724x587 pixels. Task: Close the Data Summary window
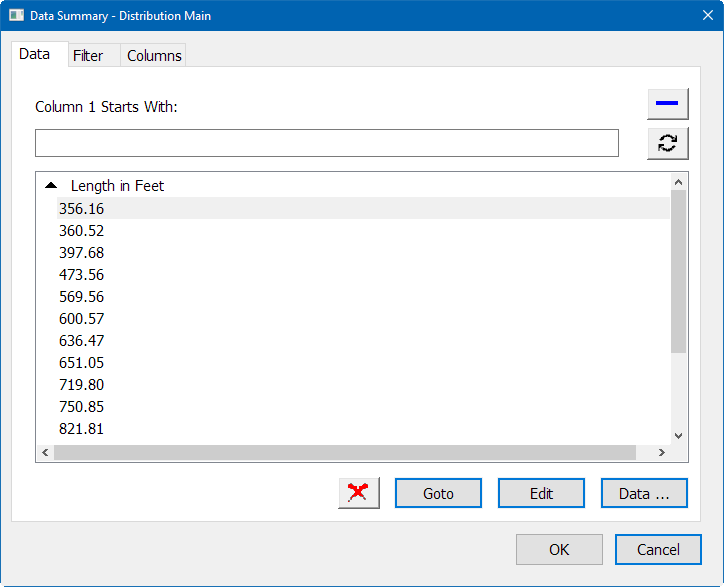point(700,16)
